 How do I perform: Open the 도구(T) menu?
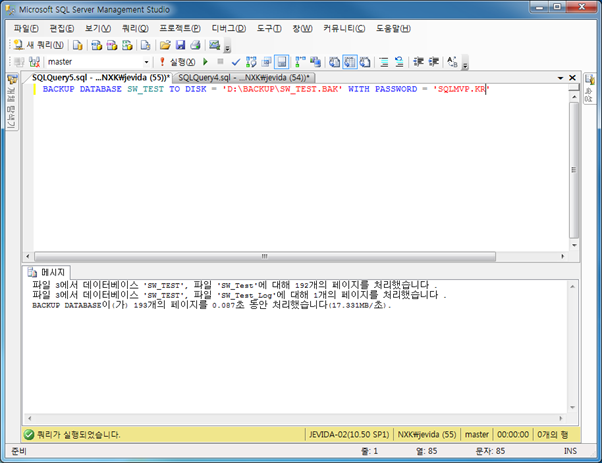[269, 28]
